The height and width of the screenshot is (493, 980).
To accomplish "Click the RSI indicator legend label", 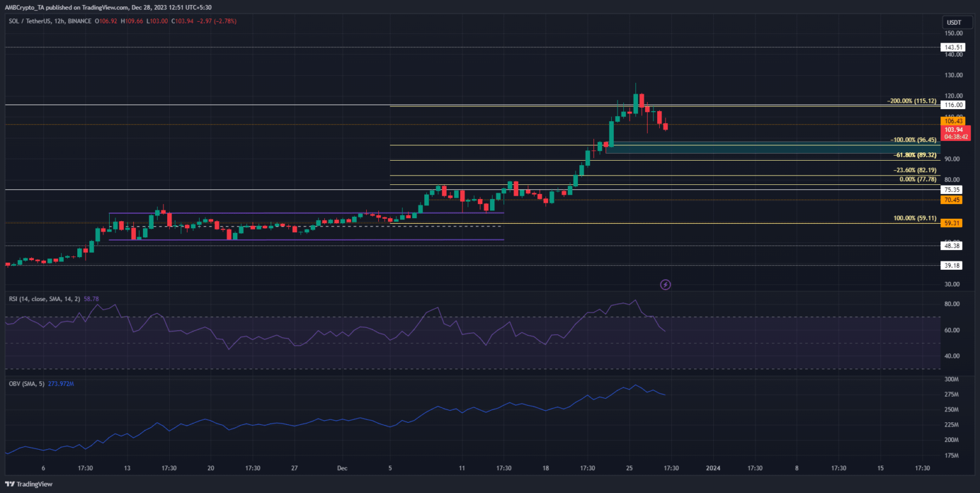I will pyautogui.click(x=42, y=297).
